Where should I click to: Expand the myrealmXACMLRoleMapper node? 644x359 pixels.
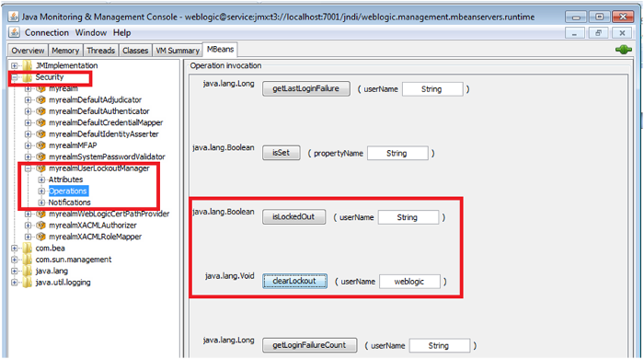28,237
